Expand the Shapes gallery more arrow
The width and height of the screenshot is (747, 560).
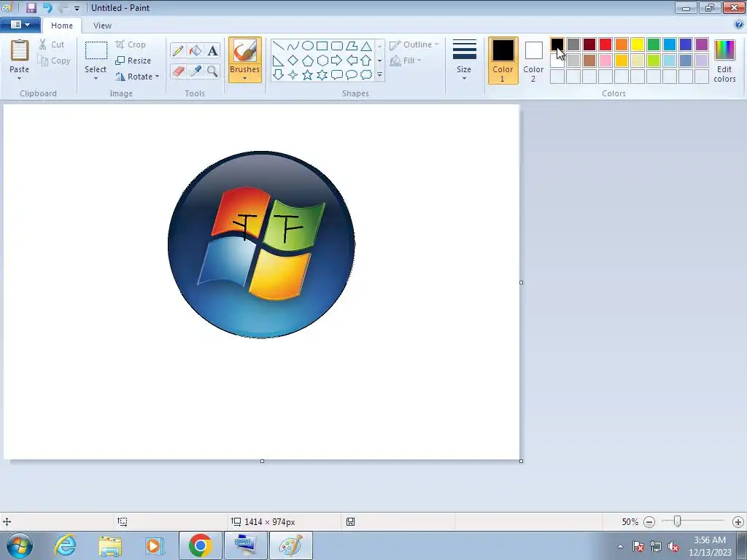pos(379,75)
